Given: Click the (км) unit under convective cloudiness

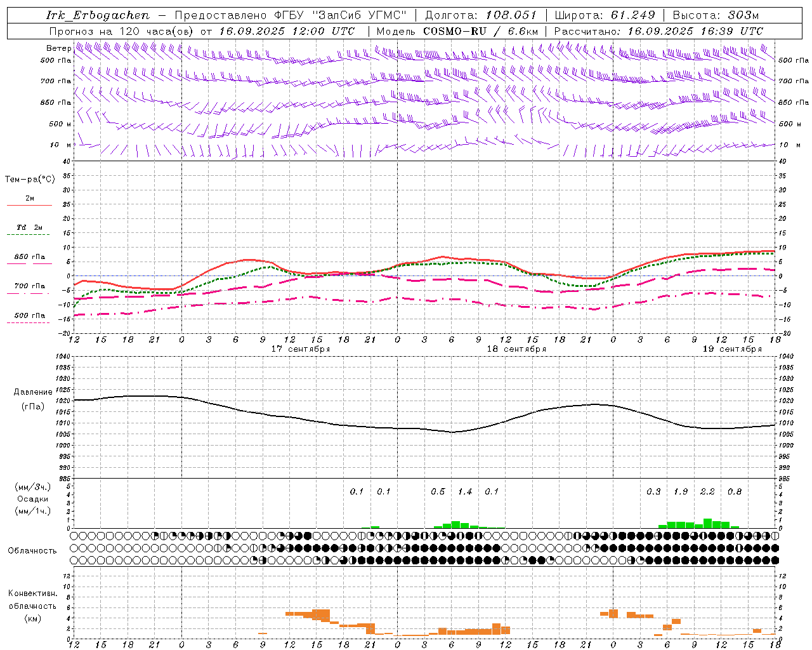Looking at the screenshot, I should (x=32, y=618).
